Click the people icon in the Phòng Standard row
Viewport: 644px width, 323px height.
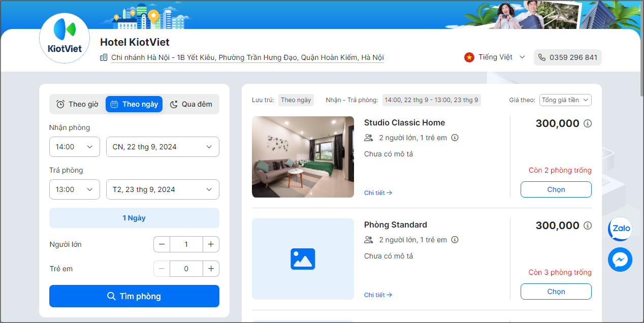[x=369, y=240]
